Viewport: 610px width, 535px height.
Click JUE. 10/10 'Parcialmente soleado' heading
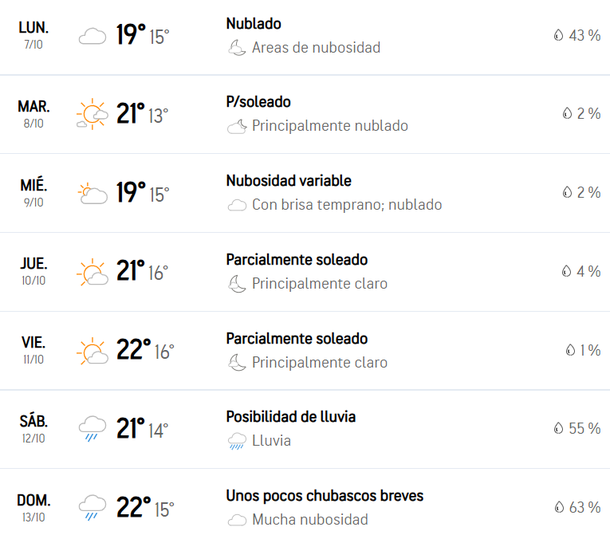(x=296, y=260)
